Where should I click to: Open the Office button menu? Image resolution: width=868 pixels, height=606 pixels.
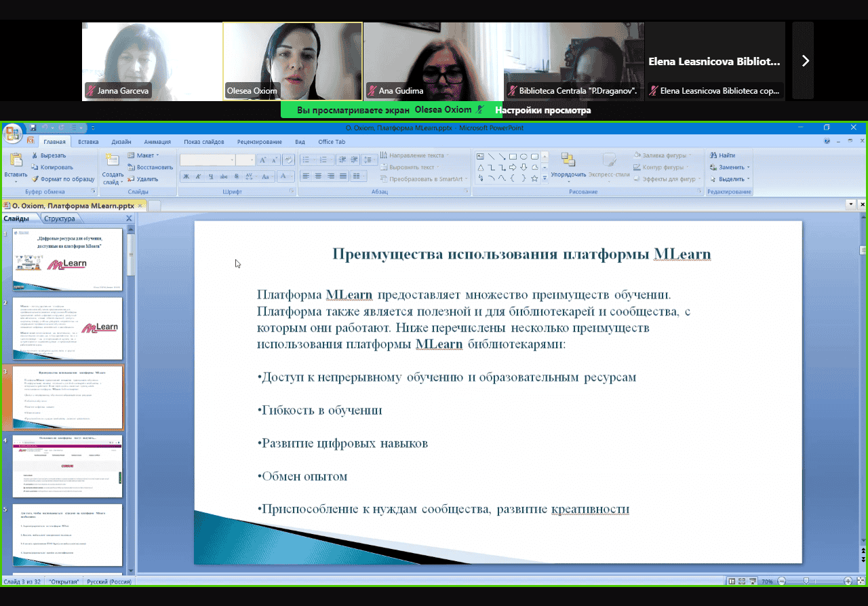click(12, 134)
